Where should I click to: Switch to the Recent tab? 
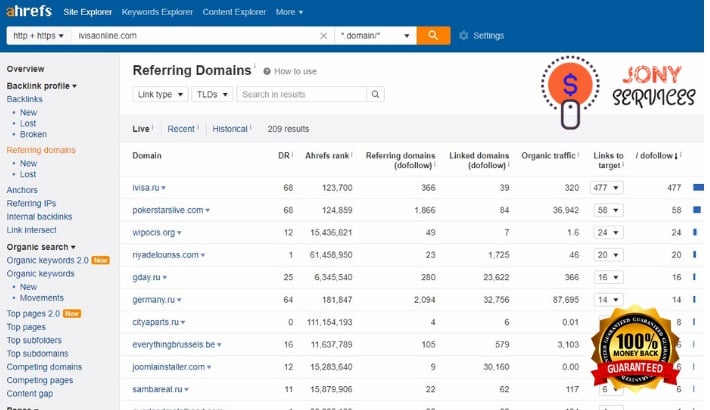[181, 129]
